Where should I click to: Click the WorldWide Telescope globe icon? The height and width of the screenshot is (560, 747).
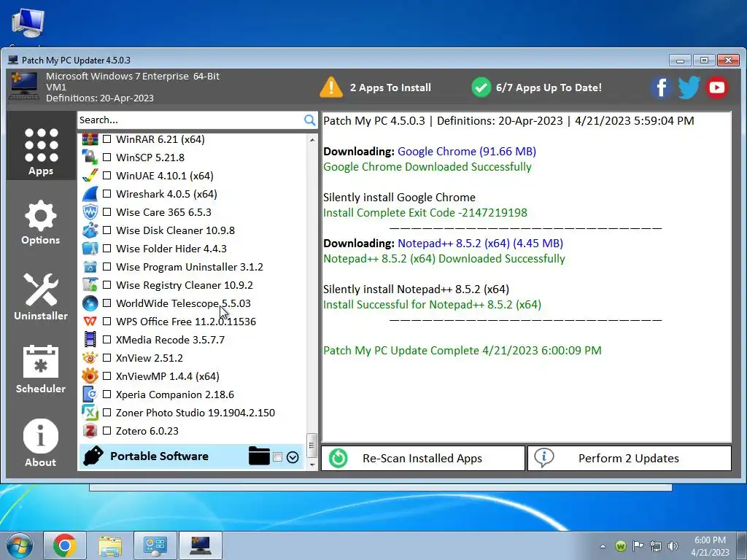[x=90, y=303]
